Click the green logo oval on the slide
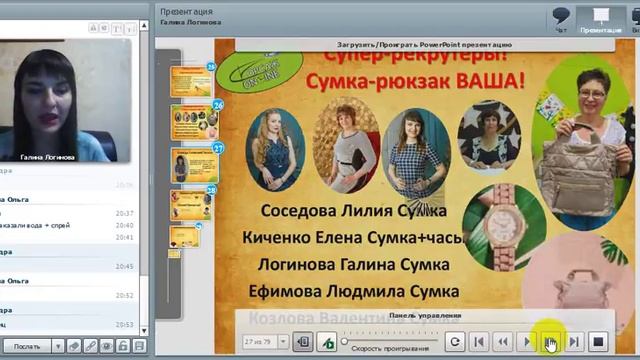This screenshot has width=640, height=360. [259, 72]
